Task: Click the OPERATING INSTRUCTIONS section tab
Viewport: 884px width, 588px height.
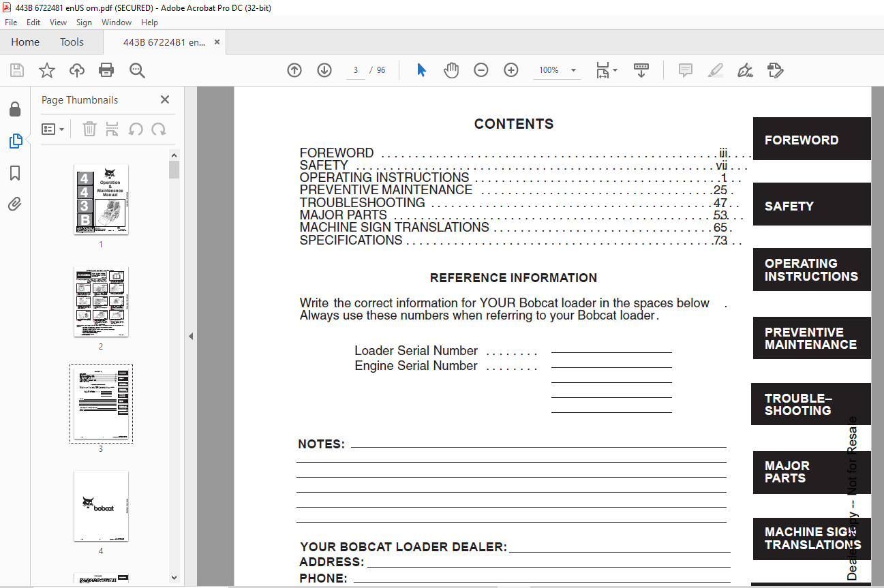Action: [812, 270]
